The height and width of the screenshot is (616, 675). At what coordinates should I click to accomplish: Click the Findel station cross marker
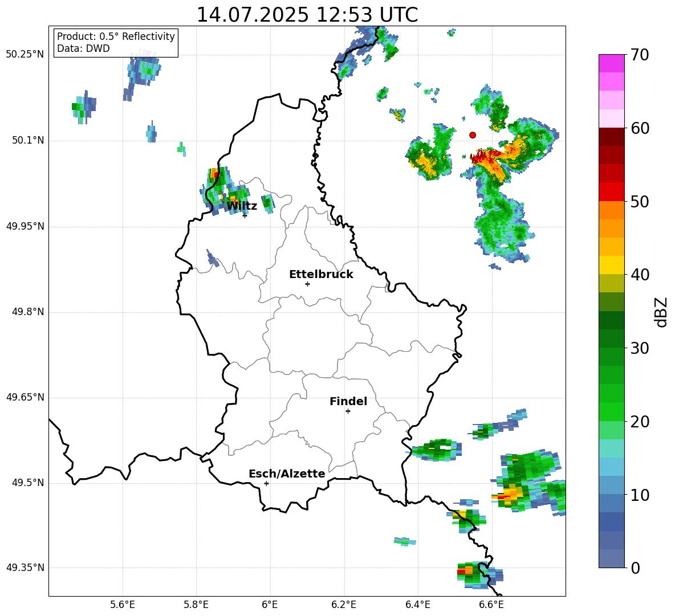coord(348,411)
